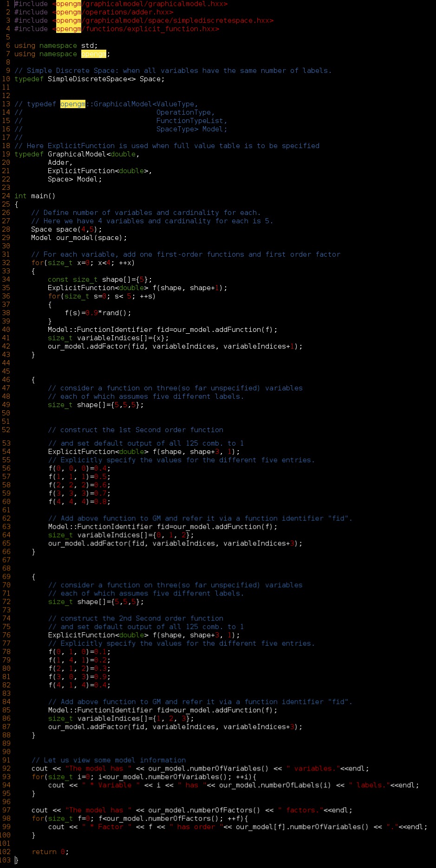Click the 'Adder,' line

point(60,162)
